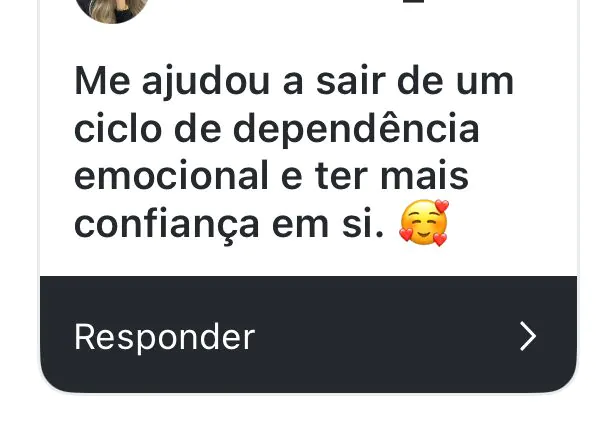This screenshot has width=610, height=434.
Task: Click the word "Me" opening the message
Action: pyautogui.click(x=102, y=82)
